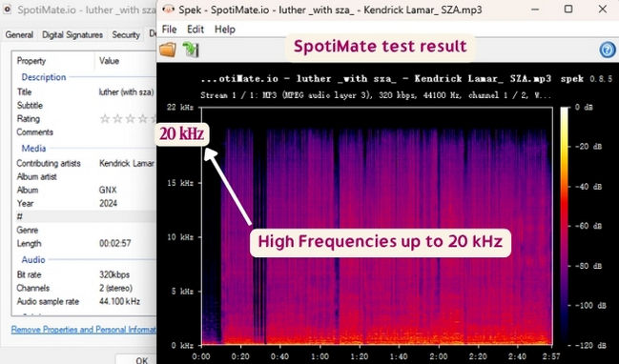Select the Album artist row
The image size is (619, 364).
coord(85,176)
